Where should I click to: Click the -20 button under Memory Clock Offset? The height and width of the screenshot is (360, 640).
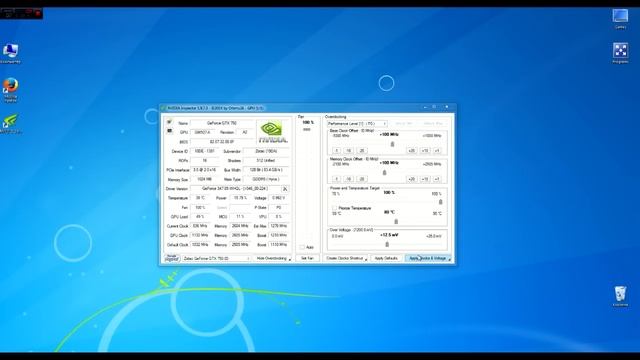(x=362, y=179)
